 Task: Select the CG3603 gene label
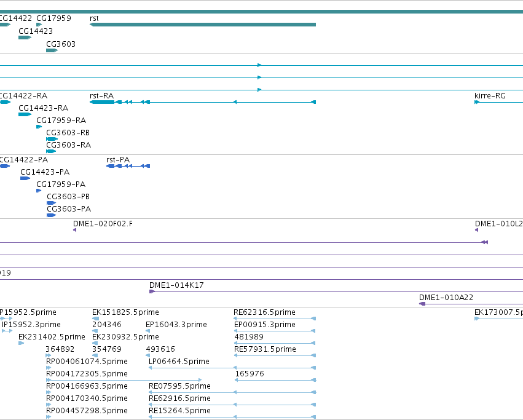tap(61, 44)
